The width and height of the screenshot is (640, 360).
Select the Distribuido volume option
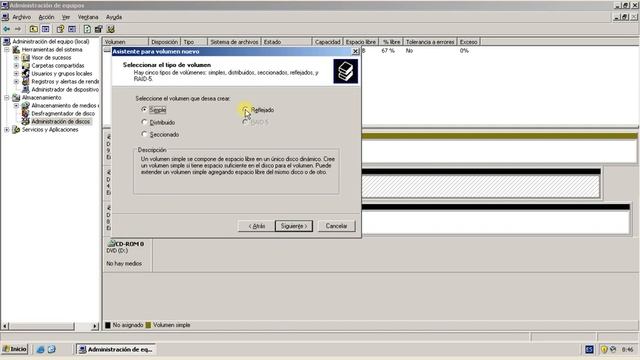[144, 122]
